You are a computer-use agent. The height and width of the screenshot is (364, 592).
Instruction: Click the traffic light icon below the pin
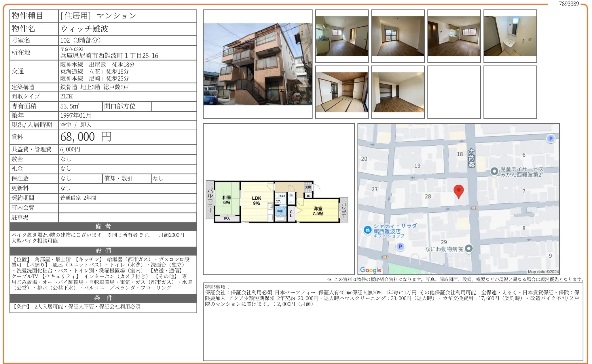click(x=474, y=208)
